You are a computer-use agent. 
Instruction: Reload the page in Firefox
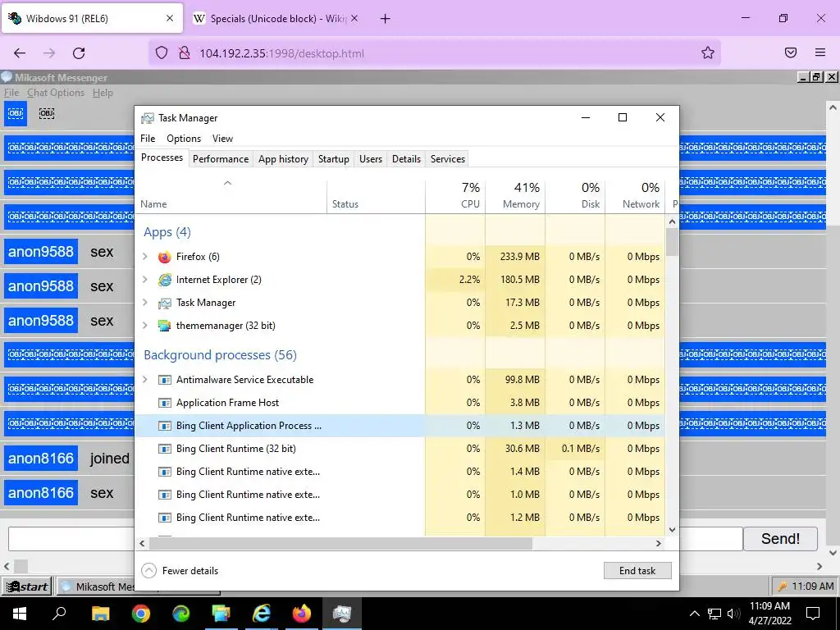pyautogui.click(x=79, y=53)
